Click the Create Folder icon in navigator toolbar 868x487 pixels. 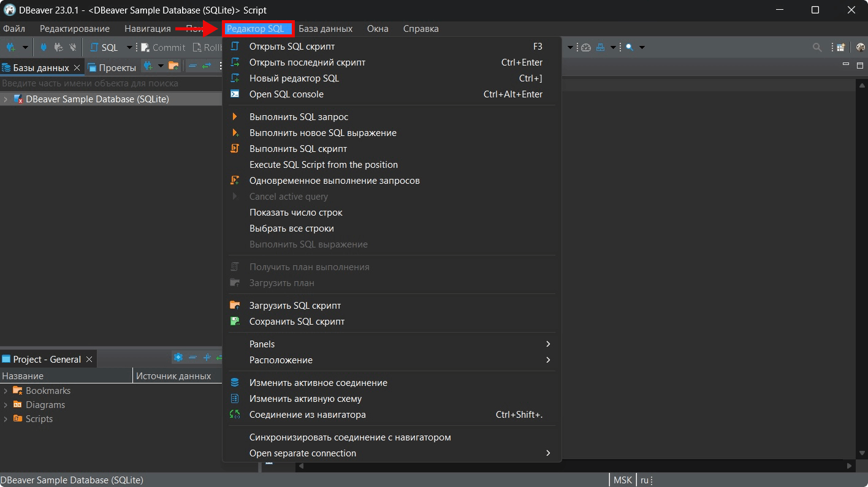point(173,66)
